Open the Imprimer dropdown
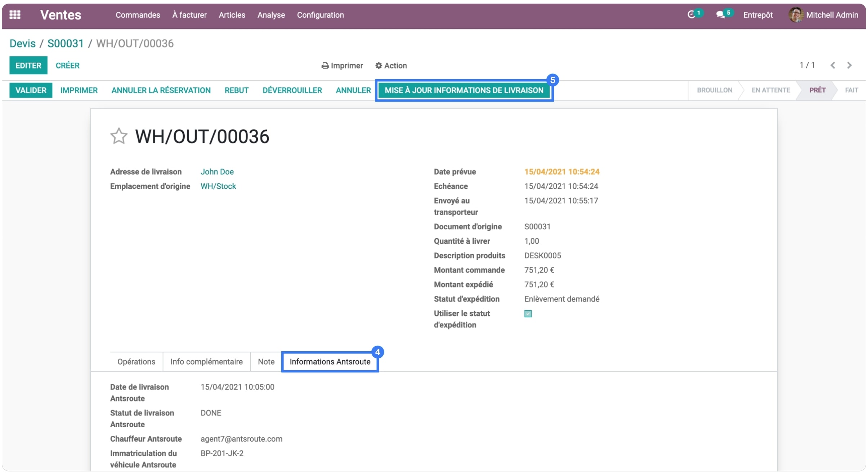Viewport: 868px width, 474px height. point(342,66)
